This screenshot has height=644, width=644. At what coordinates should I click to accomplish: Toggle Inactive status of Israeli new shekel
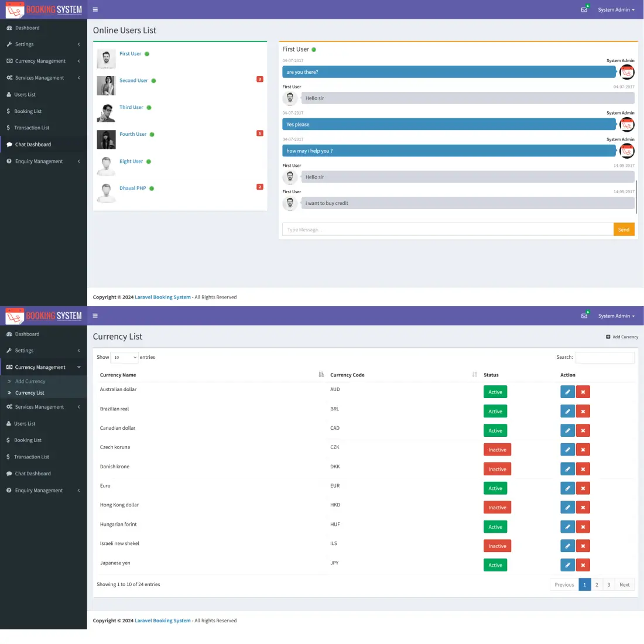click(x=497, y=546)
